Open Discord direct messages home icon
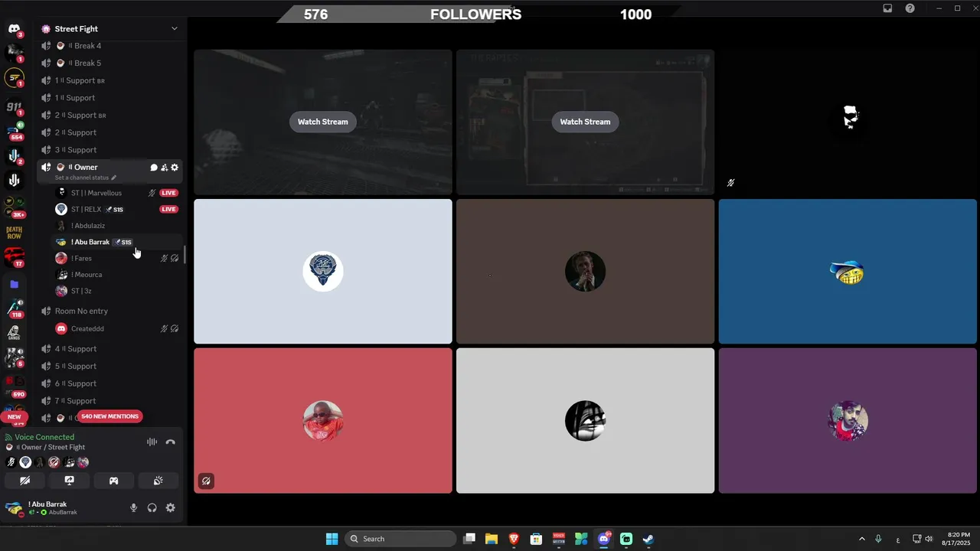980x551 pixels. click(x=14, y=28)
